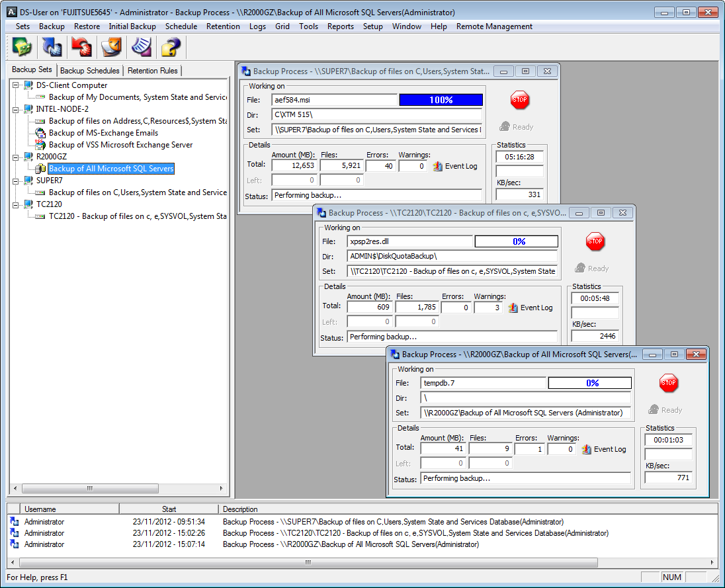Click the process icon for the 15:02:26 row

coord(15,533)
